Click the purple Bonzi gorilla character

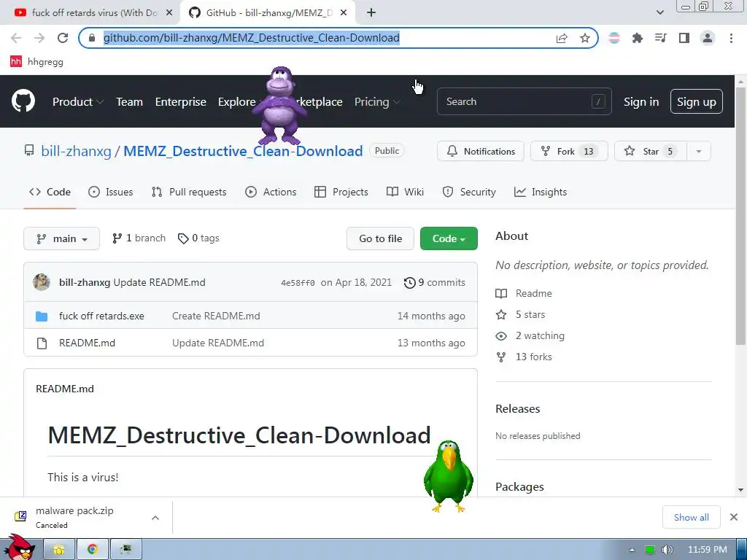click(279, 106)
